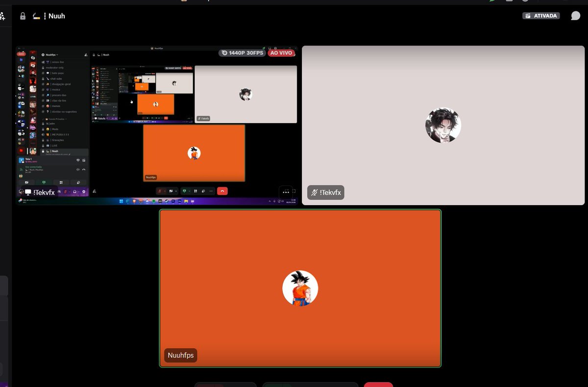Click the green share-screen button under Voz conectada
Image resolution: width=588 pixels, height=387 pixels.
click(x=44, y=182)
